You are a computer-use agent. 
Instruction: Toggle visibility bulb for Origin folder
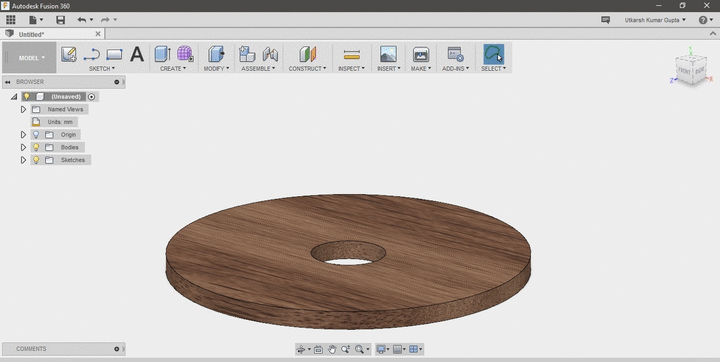[36, 135]
